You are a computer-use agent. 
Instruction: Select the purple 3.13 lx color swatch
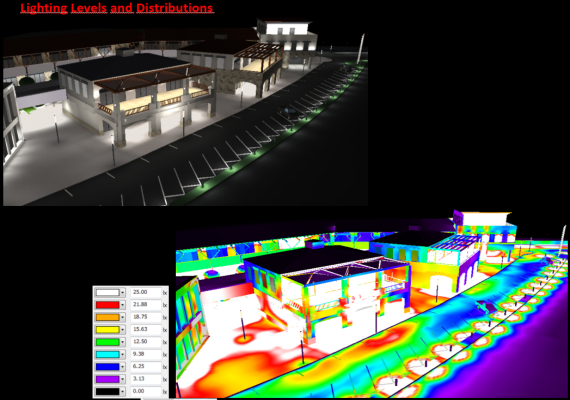click(107, 379)
